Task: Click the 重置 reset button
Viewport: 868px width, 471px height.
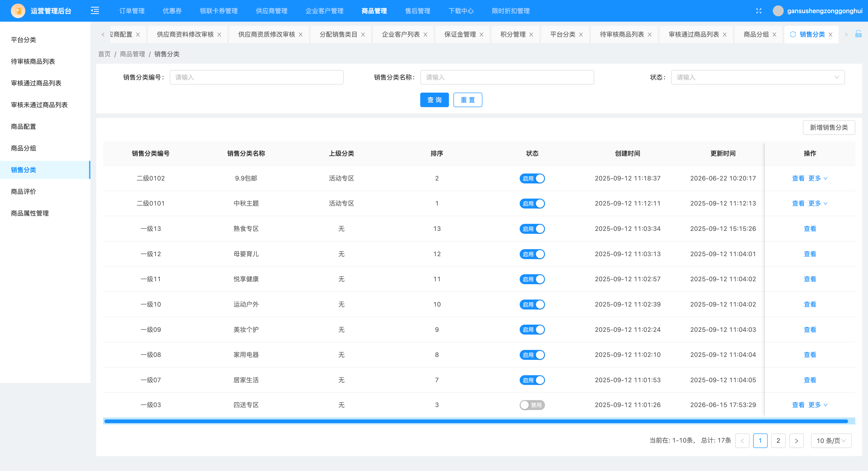Action: click(467, 100)
